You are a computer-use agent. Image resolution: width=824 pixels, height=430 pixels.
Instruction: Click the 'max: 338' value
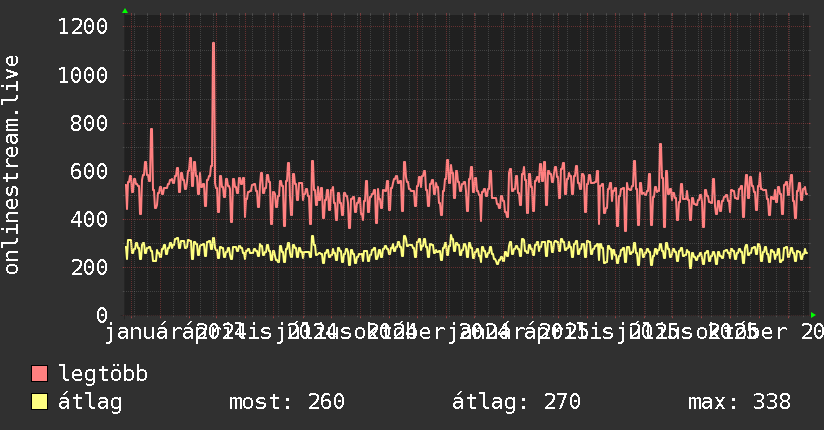[739, 402]
